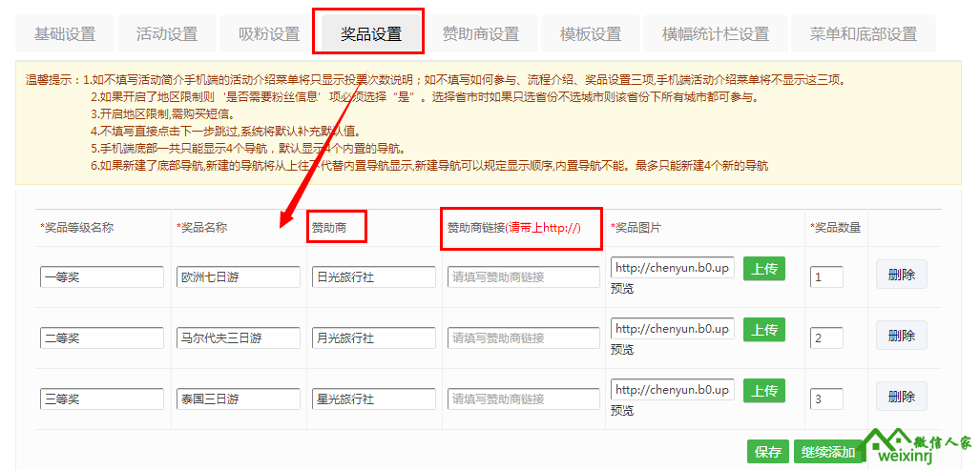Click the green 保存 button
Image resolution: width=980 pixels, height=470 pixels.
coord(768,451)
